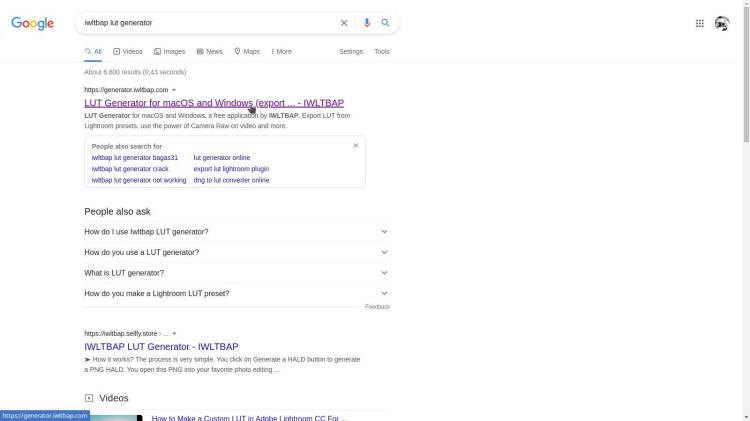Click the About 6,600 results text

click(x=135, y=72)
